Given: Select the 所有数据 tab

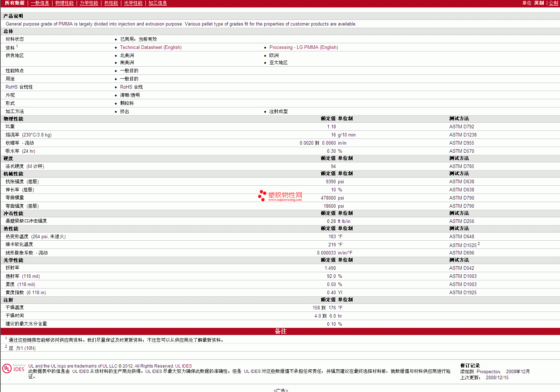Looking at the screenshot, I should 15,3.
